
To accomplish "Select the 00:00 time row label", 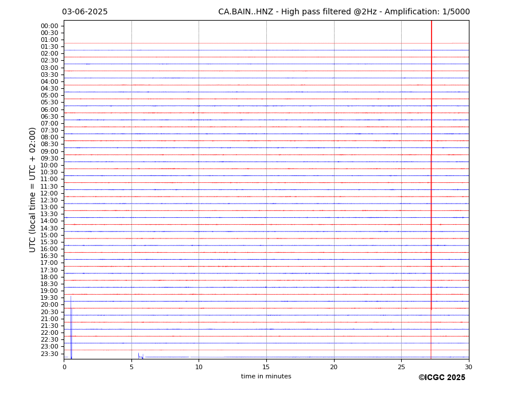I will [x=49, y=26].
